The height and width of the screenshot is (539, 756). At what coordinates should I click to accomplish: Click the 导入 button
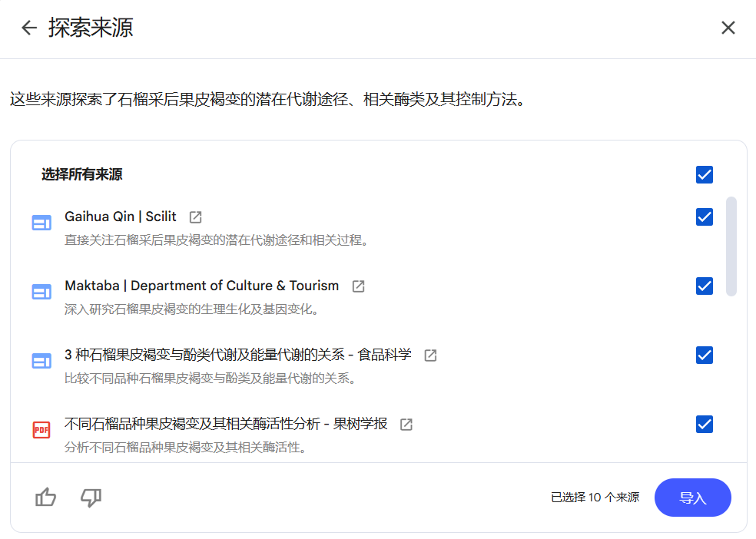pyautogui.click(x=693, y=498)
